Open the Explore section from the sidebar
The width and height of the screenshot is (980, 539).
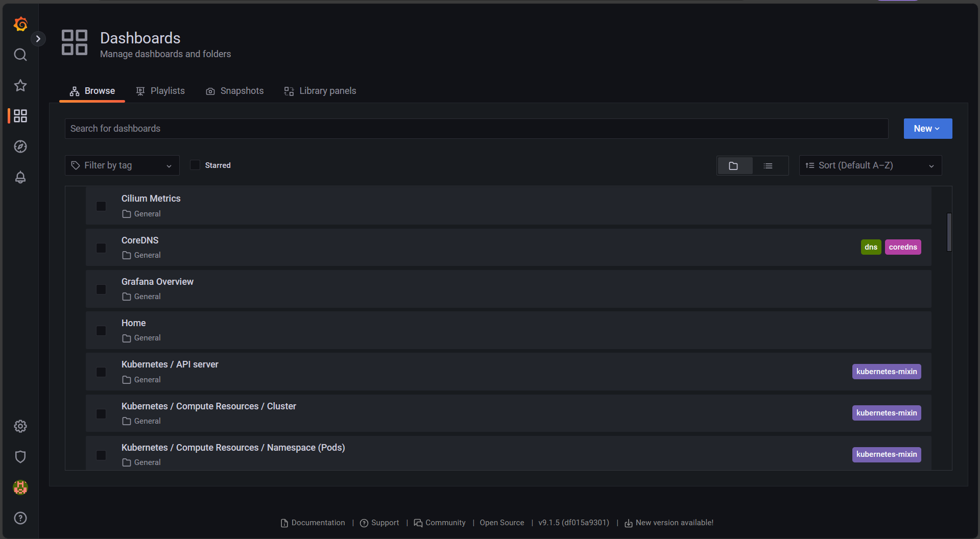[20, 146]
